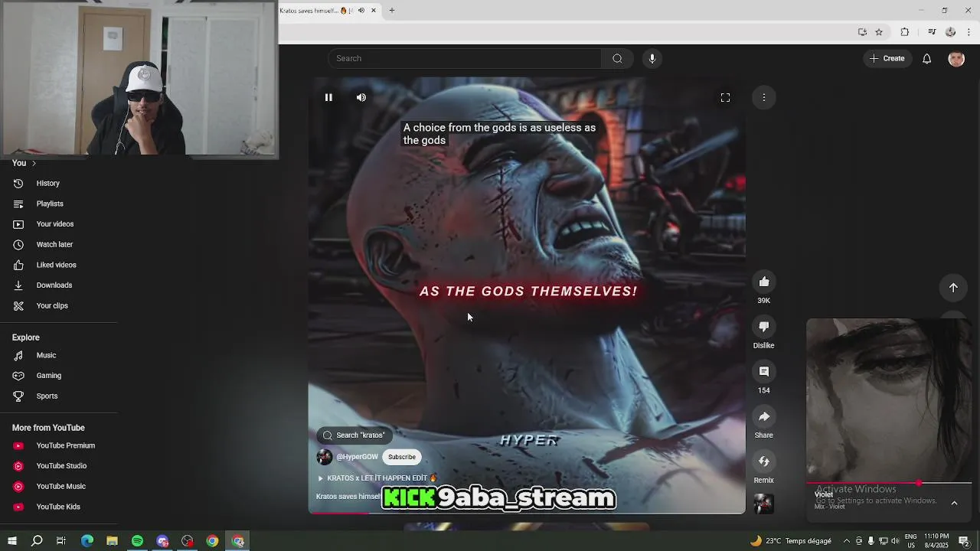Like the Short with thumbs up
This screenshot has width=980, height=551.
pyautogui.click(x=764, y=282)
